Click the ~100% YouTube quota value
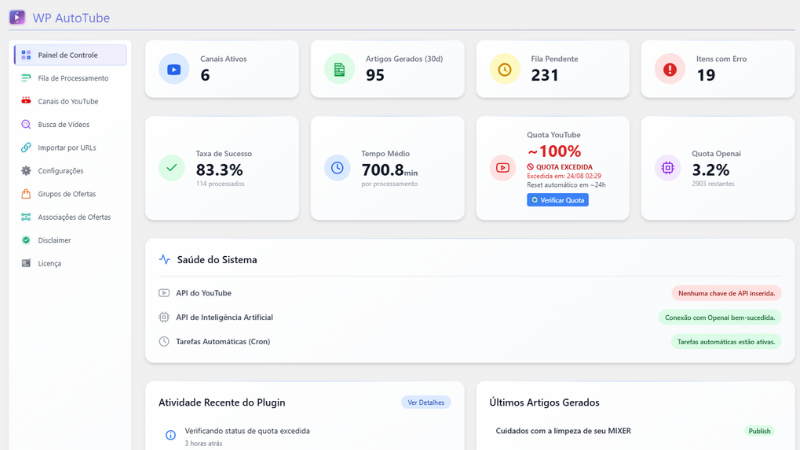Screen dimensions: 800x450 coord(554,151)
